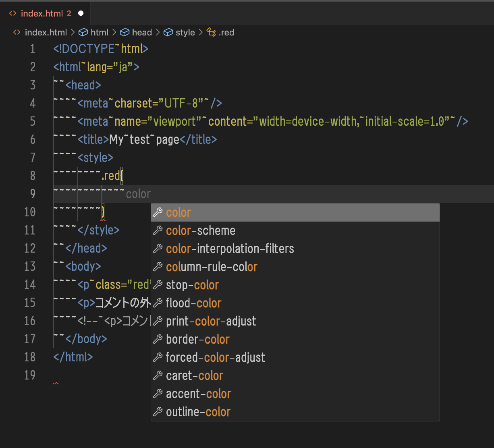Image resolution: width=494 pixels, height=448 pixels.
Task: Click wrench icon beside border-color
Action: [x=158, y=339]
